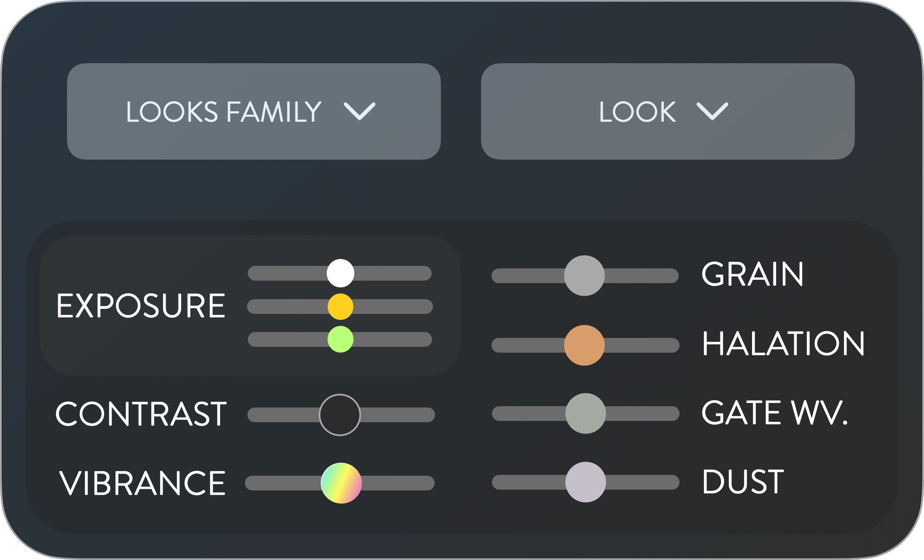Click the EXPOSURE label
Screen dimensions: 924x560
tap(141, 305)
